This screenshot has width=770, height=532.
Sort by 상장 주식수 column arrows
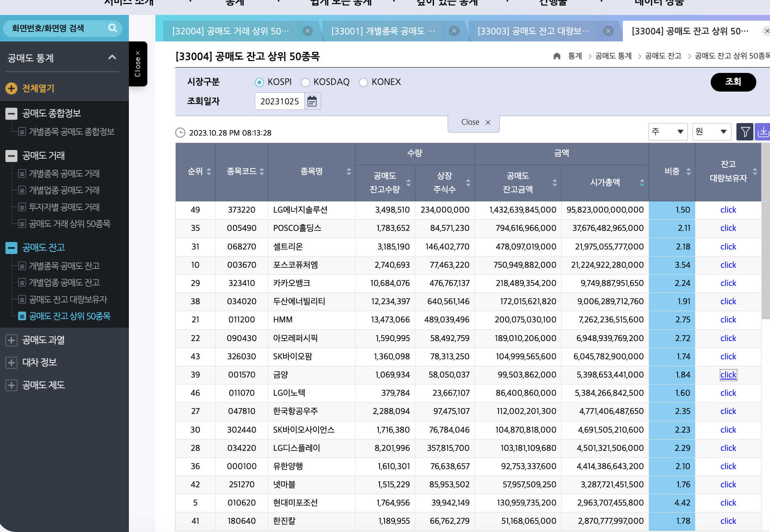point(468,183)
